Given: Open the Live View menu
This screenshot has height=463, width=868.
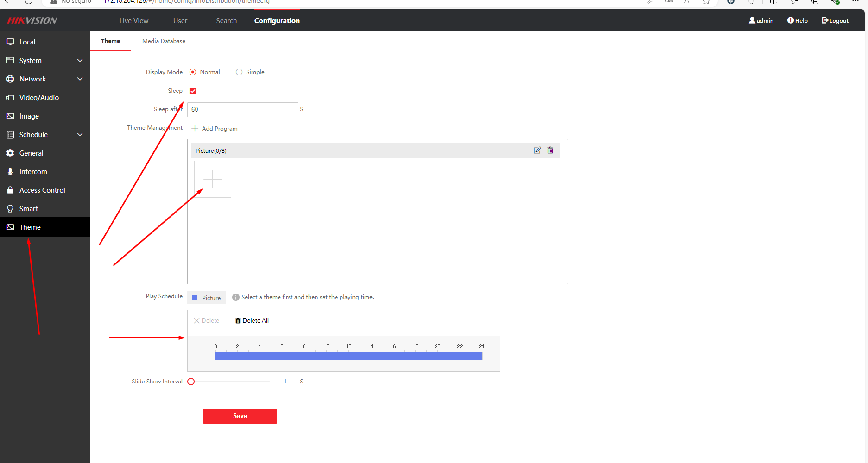Looking at the screenshot, I should [134, 21].
